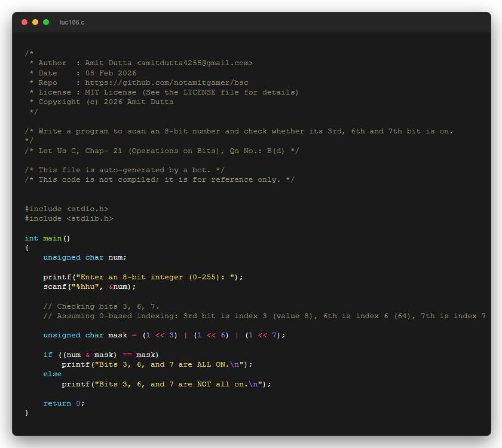Click the scanf("%hhu", &num) line
The image size is (502, 448).
(90, 287)
